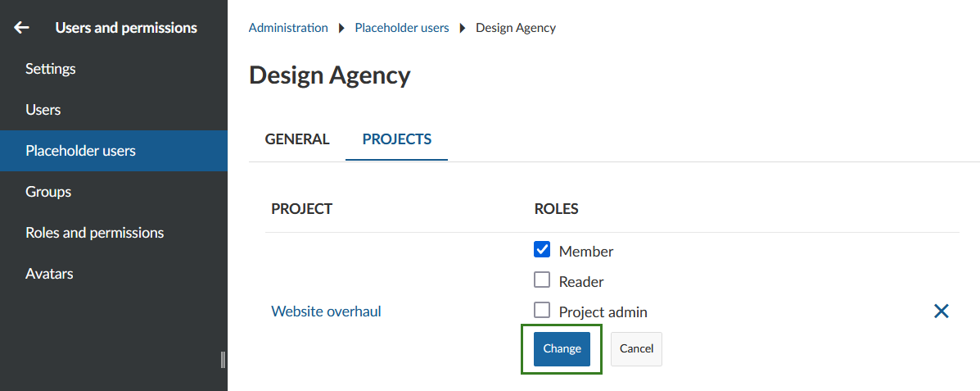Open Users in the sidebar menu

point(43,110)
